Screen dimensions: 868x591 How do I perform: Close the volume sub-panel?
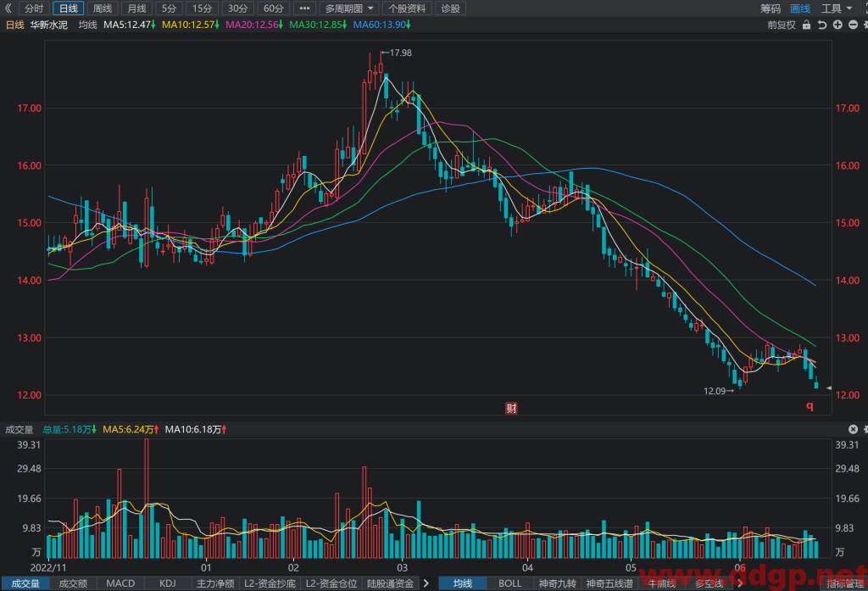coord(853,429)
